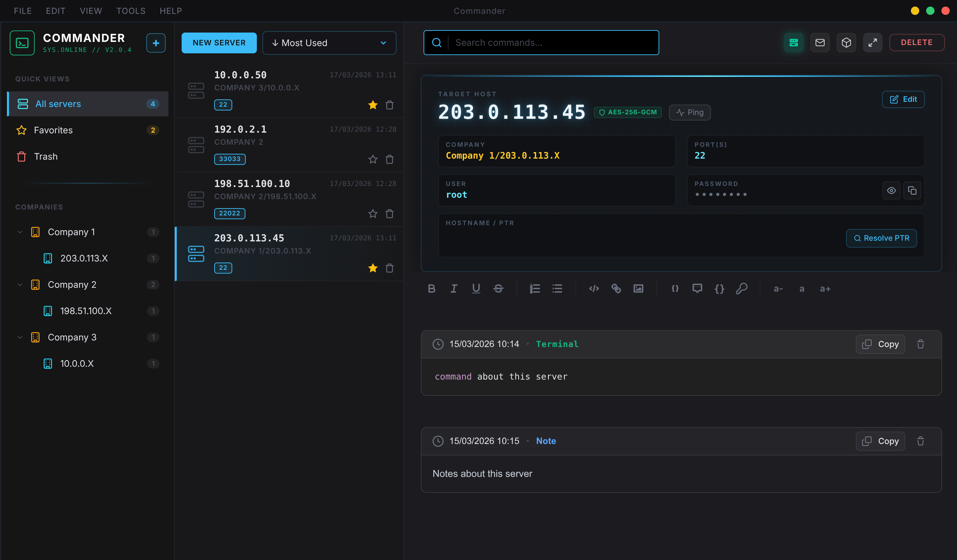Copy the Note entry

[x=880, y=441]
